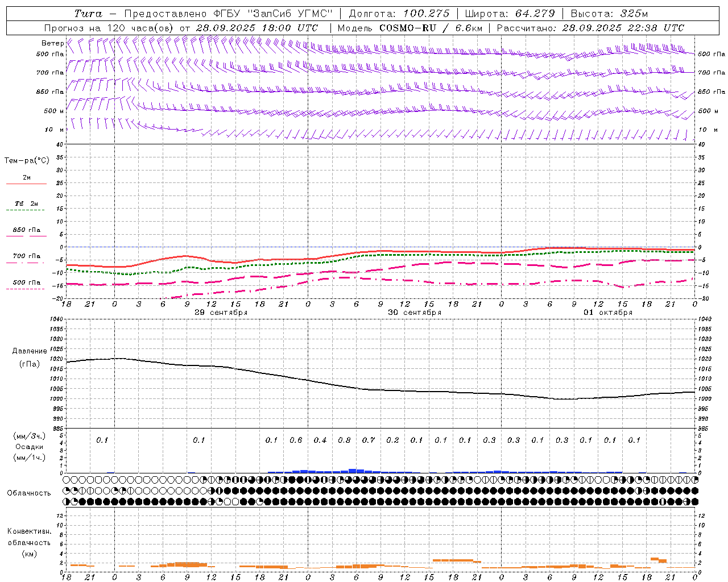Click the station name "Tura" in header

[x=88, y=14]
